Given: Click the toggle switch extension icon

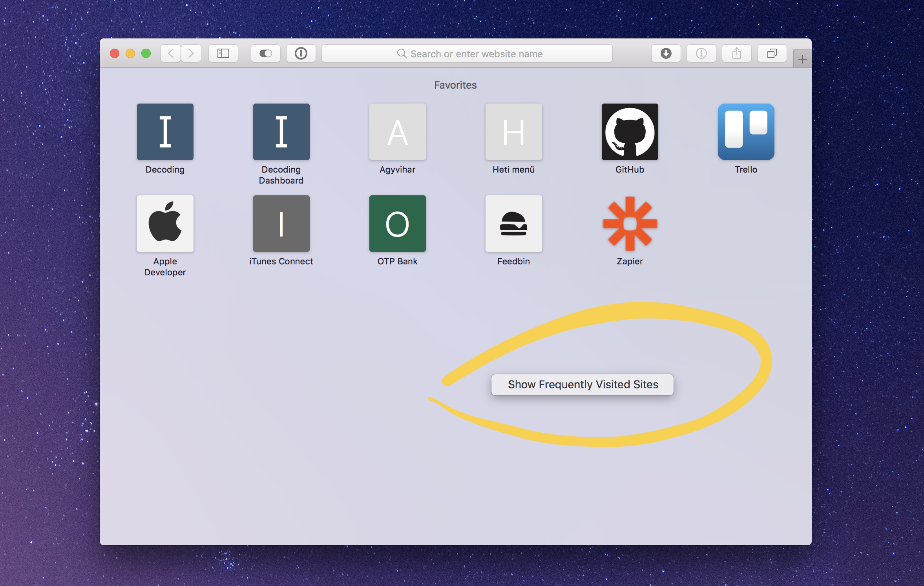Looking at the screenshot, I should tap(266, 53).
